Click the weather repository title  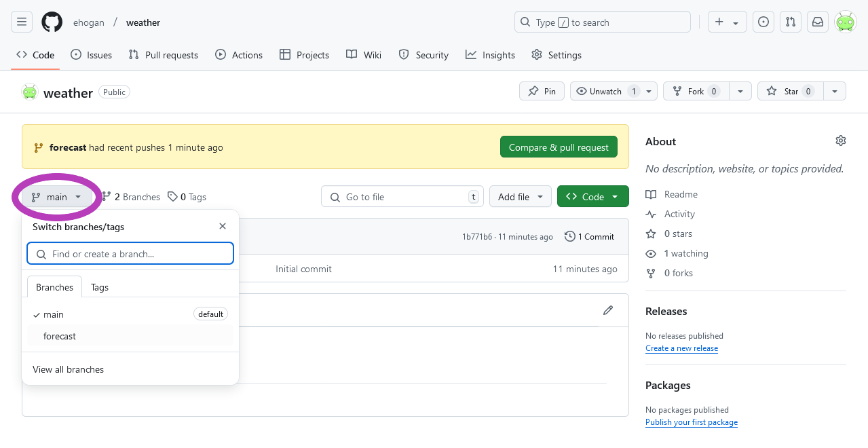[x=68, y=93]
